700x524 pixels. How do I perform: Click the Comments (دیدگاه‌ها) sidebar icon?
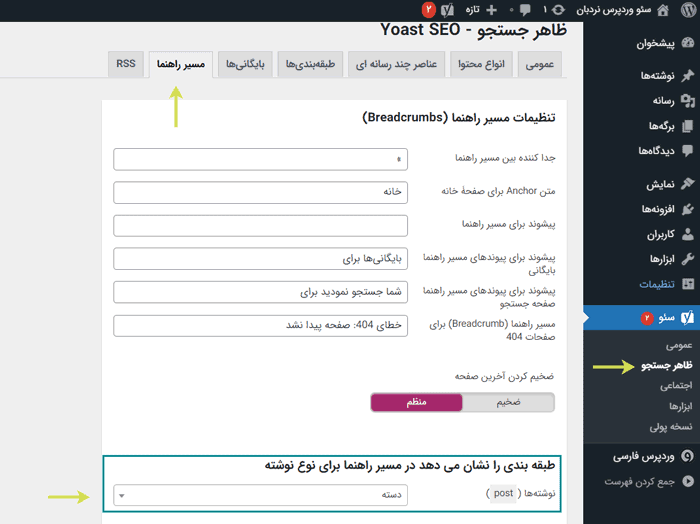[688, 150]
